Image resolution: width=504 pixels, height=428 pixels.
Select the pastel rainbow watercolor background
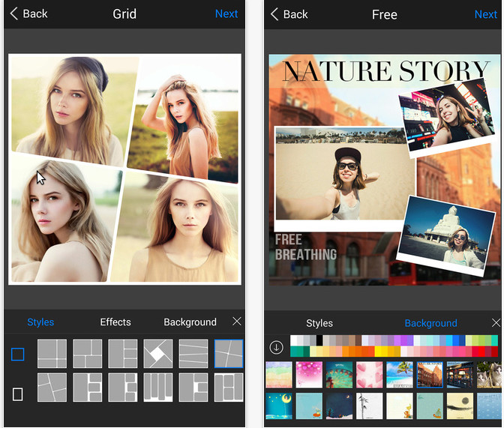[x=279, y=375]
